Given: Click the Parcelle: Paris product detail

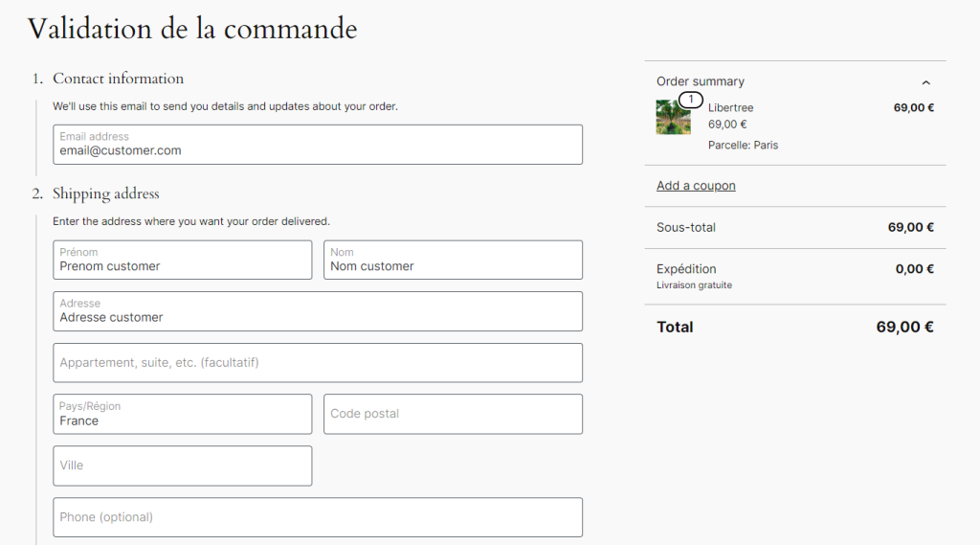Looking at the screenshot, I should point(743,146).
